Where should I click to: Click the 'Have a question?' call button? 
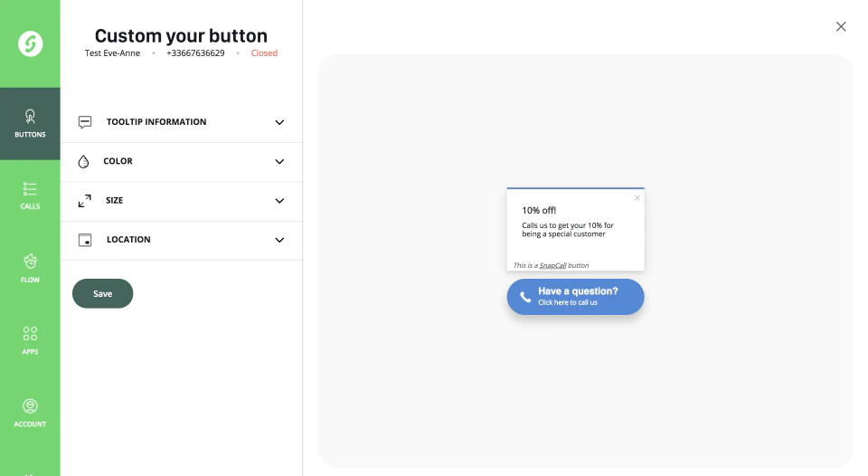coord(575,297)
